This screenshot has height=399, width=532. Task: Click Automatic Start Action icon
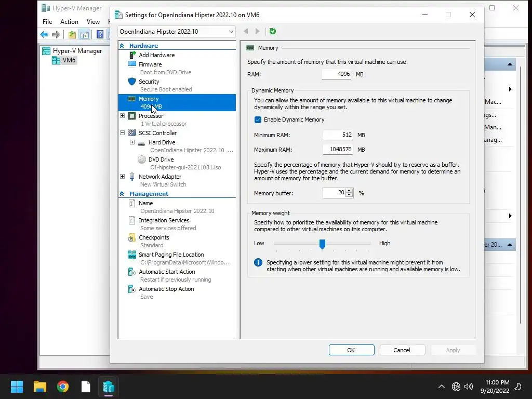coord(131,272)
